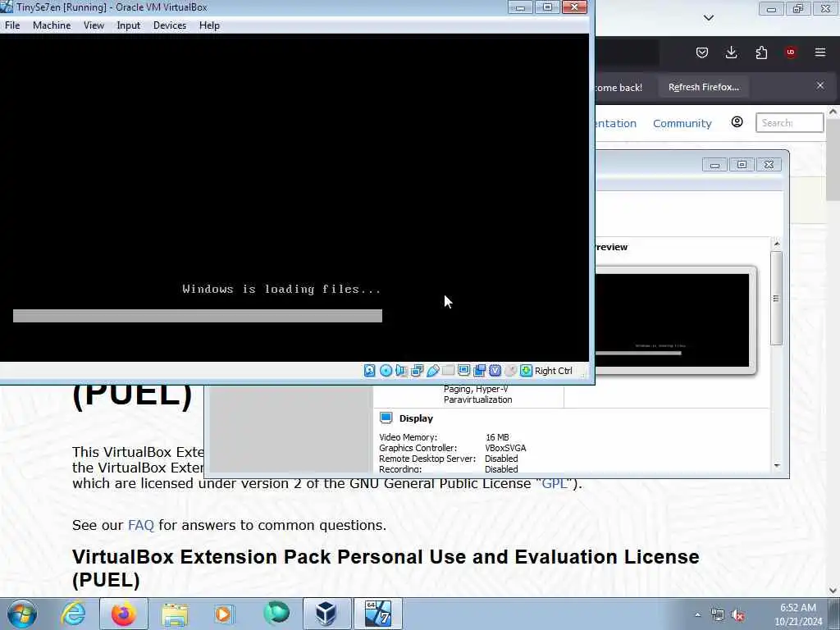Click the Refresh Firefox button

(x=704, y=87)
